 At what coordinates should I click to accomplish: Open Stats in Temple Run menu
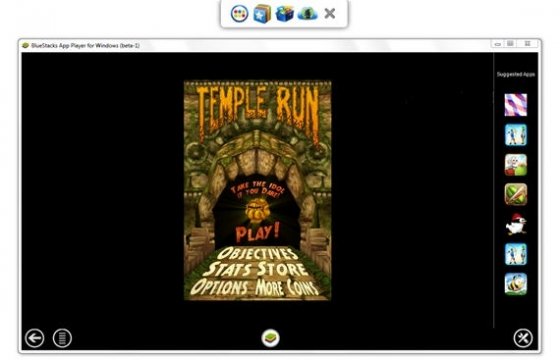coord(227,270)
